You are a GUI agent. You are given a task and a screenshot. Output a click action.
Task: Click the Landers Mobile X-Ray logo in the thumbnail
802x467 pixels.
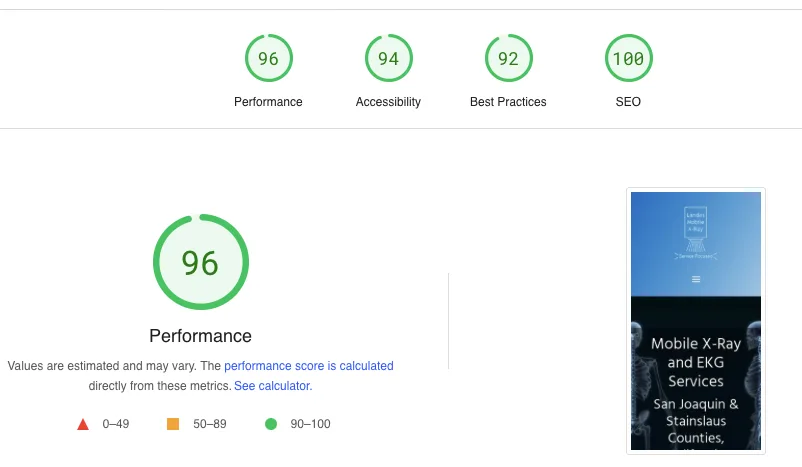click(696, 233)
